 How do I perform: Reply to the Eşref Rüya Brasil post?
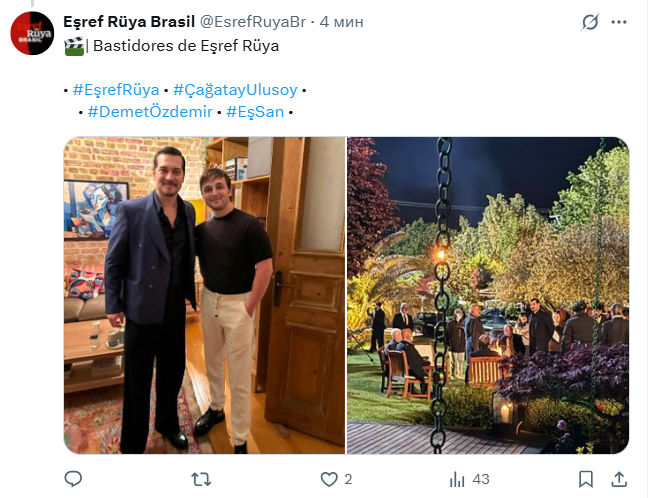coord(73,479)
